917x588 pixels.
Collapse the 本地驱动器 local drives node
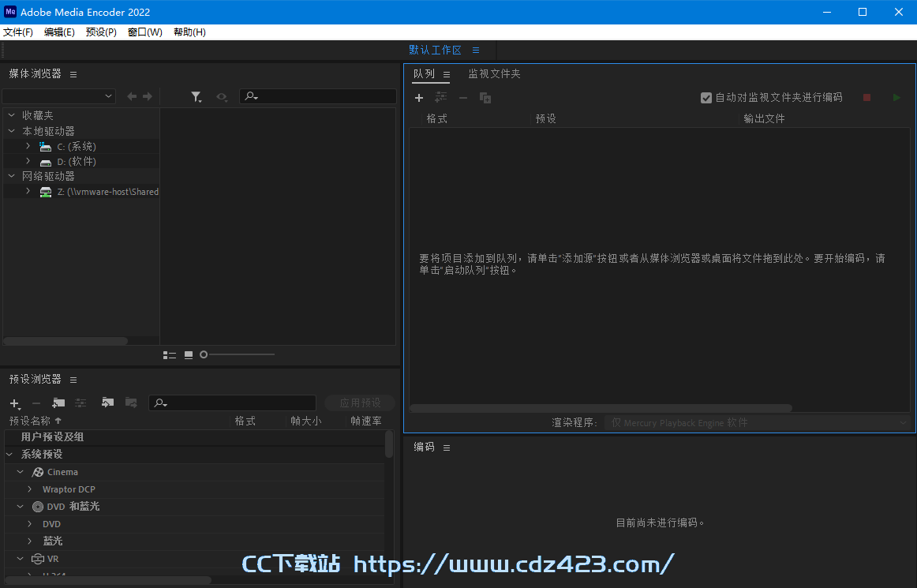pos(11,131)
